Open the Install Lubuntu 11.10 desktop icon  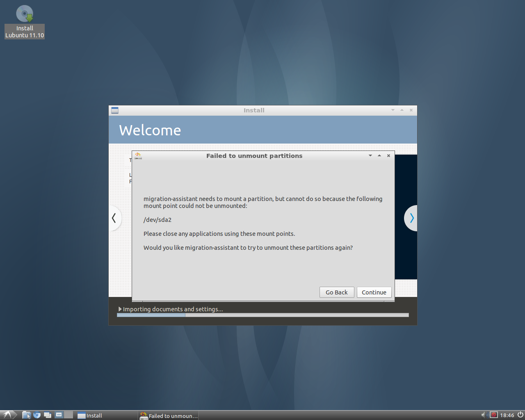click(25, 21)
